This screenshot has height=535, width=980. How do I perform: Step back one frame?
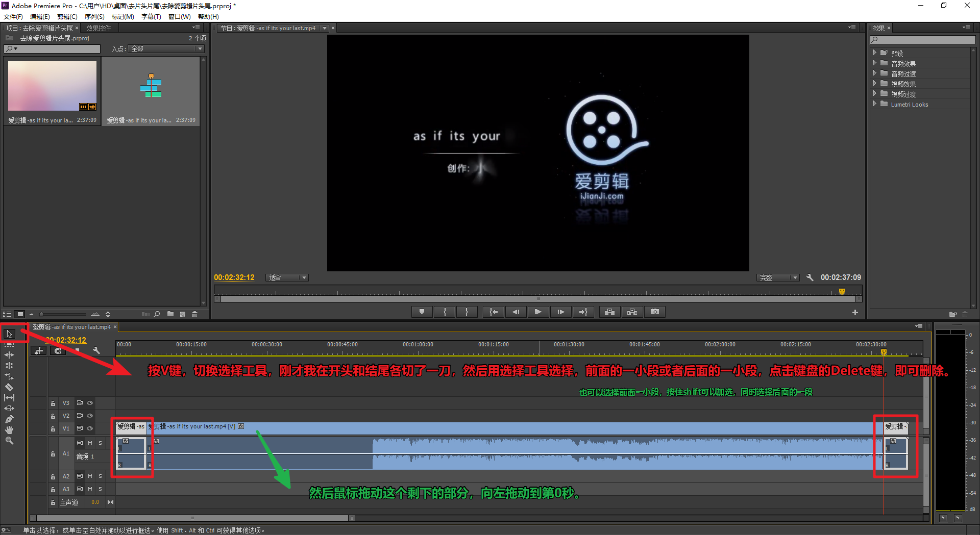point(516,312)
